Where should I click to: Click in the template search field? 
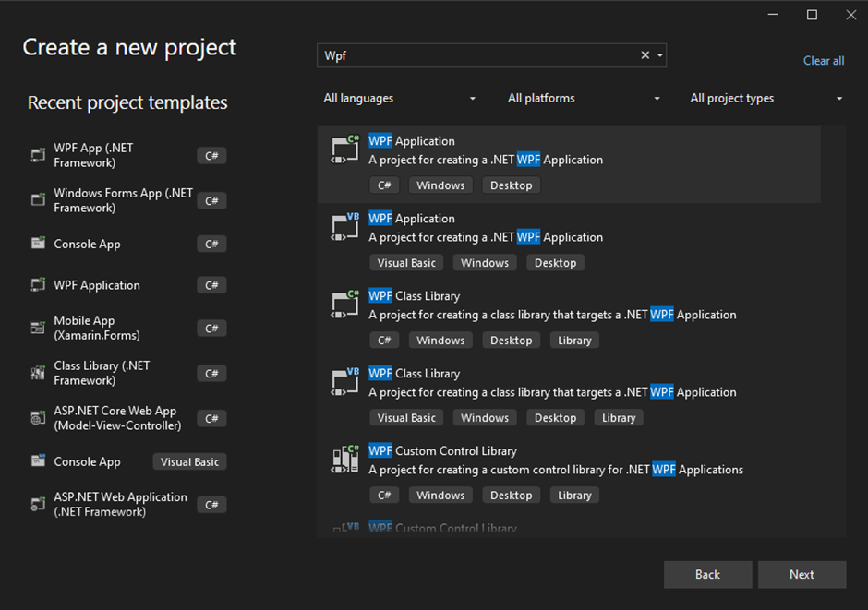click(476, 55)
